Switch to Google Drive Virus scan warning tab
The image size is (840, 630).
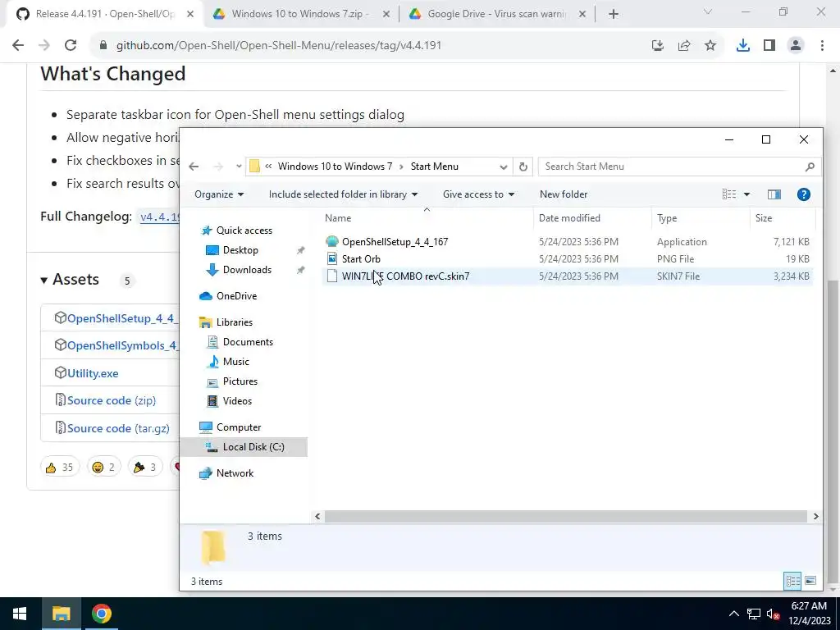click(496, 15)
